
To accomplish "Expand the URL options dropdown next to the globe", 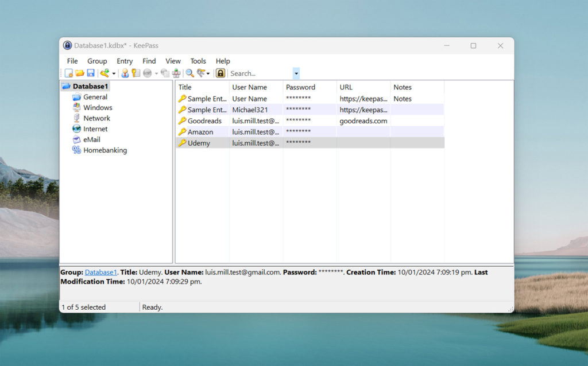I will pyautogui.click(x=156, y=73).
